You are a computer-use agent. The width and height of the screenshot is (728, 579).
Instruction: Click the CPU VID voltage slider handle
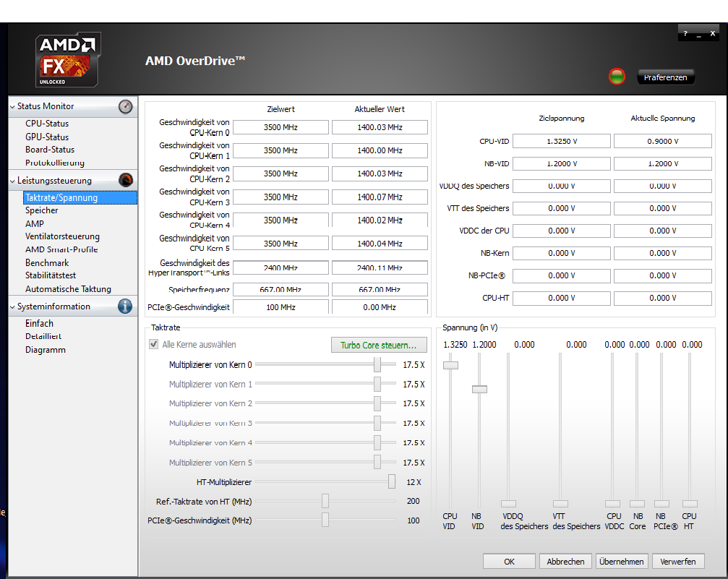(x=450, y=366)
